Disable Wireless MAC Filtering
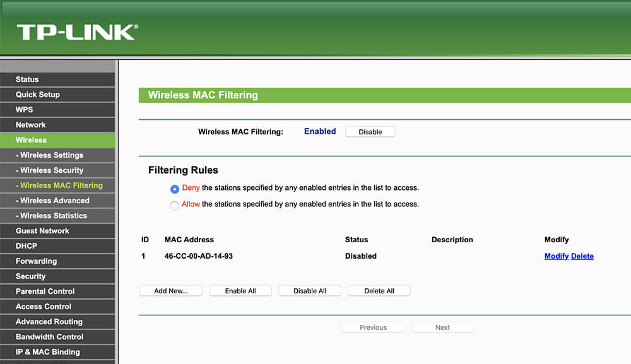 pos(370,131)
